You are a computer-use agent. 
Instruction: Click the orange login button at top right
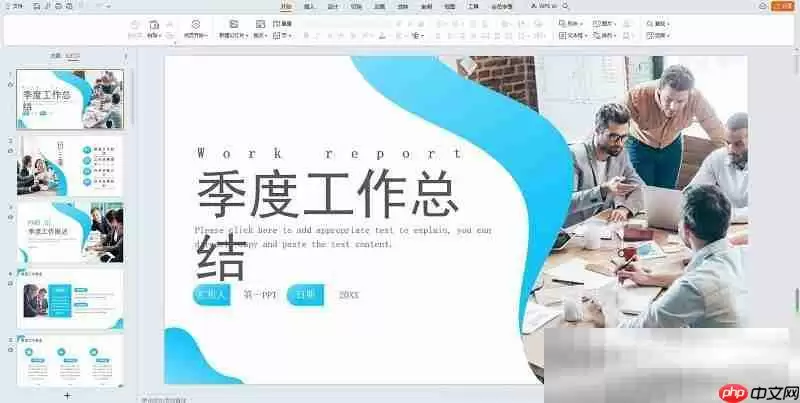pos(783,6)
